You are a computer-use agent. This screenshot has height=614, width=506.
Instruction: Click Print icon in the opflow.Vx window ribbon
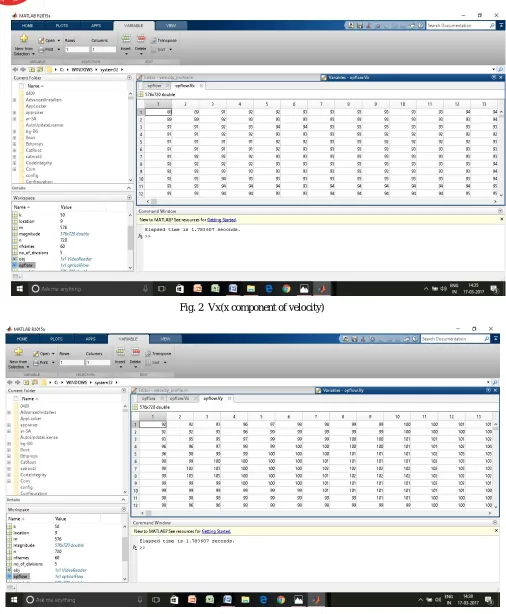[42, 49]
